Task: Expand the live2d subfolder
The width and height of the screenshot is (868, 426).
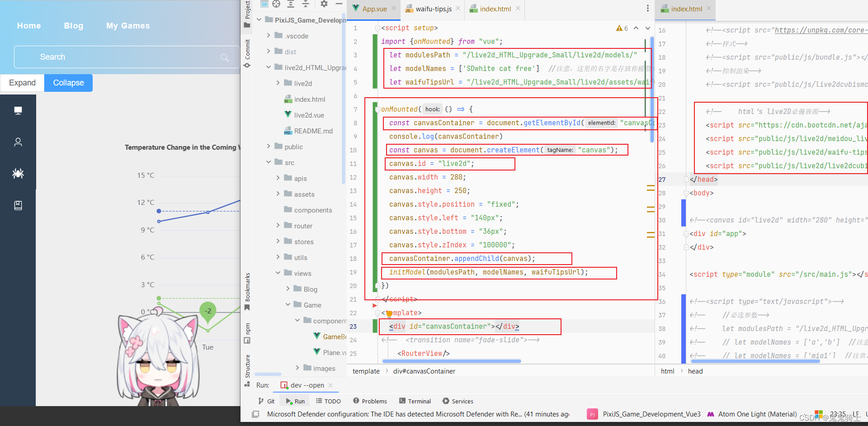Action: [278, 83]
